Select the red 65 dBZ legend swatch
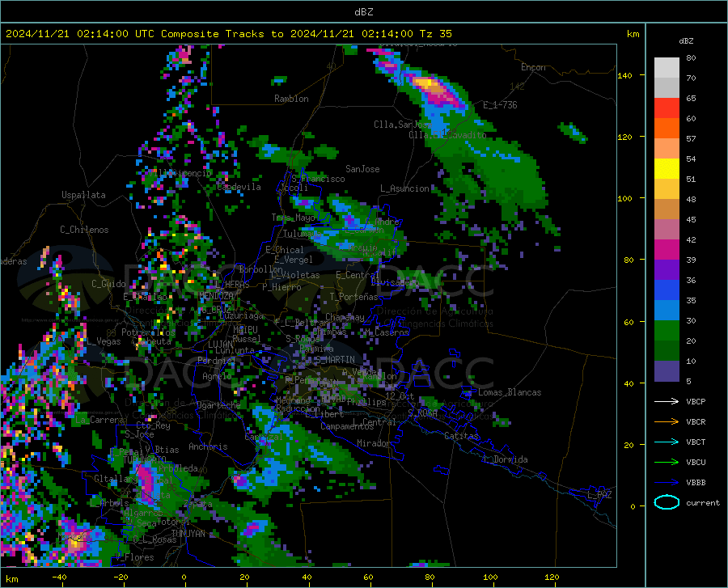The height and width of the screenshot is (588, 728). (667, 108)
